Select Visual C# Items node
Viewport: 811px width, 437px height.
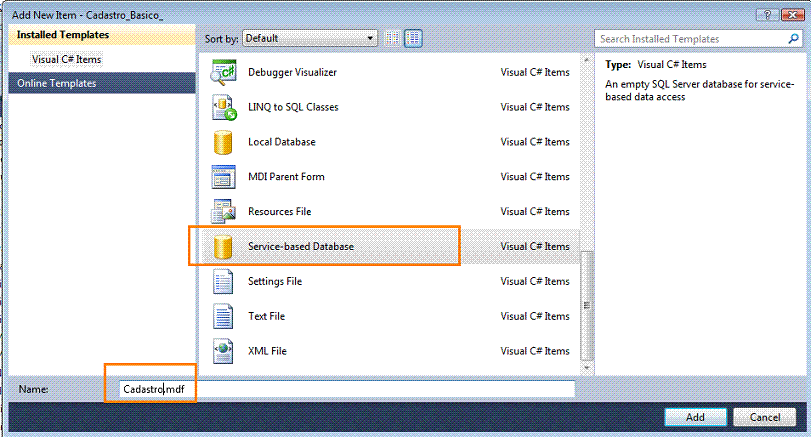click(x=66, y=59)
